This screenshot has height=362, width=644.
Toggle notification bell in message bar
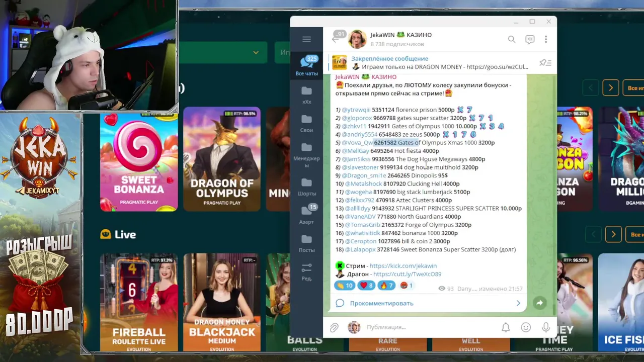(506, 327)
